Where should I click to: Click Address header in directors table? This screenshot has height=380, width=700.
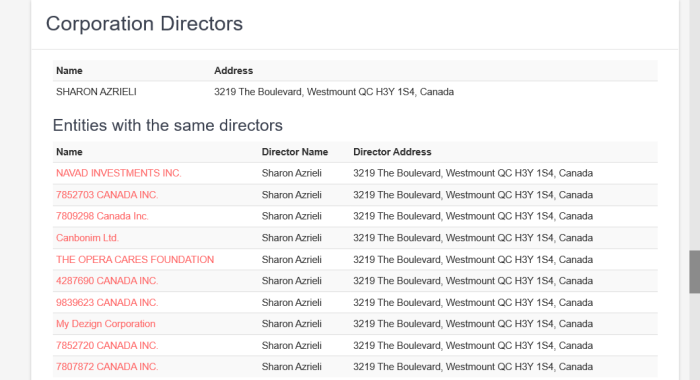pyautogui.click(x=233, y=71)
